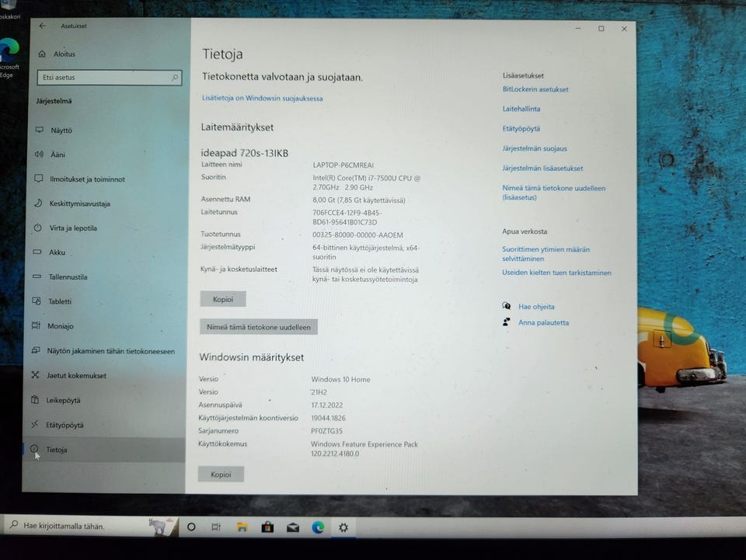
Task: Click Kopioi under Windowsin määritykset
Action: click(x=221, y=475)
